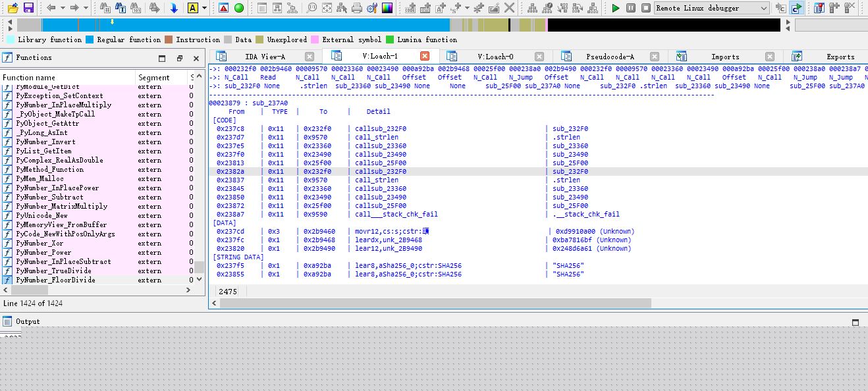Click the yellow A highlight icon
The image size is (868, 391).
coord(192,8)
